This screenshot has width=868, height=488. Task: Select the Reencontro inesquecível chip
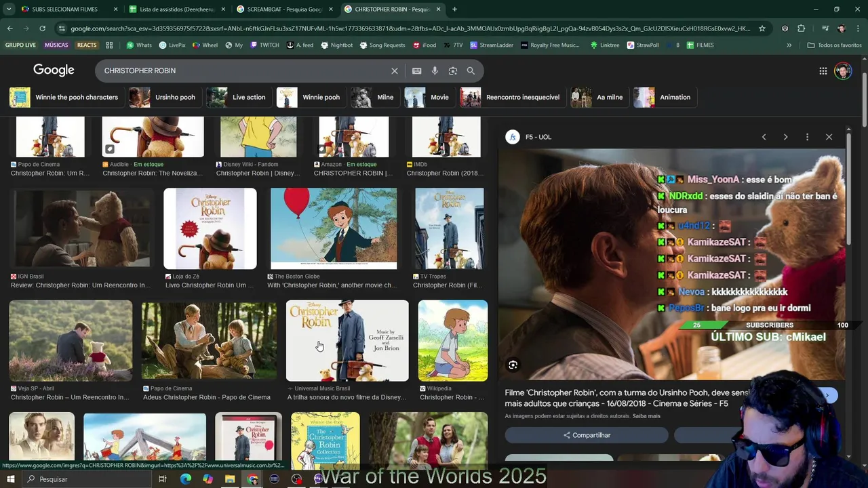512,97
